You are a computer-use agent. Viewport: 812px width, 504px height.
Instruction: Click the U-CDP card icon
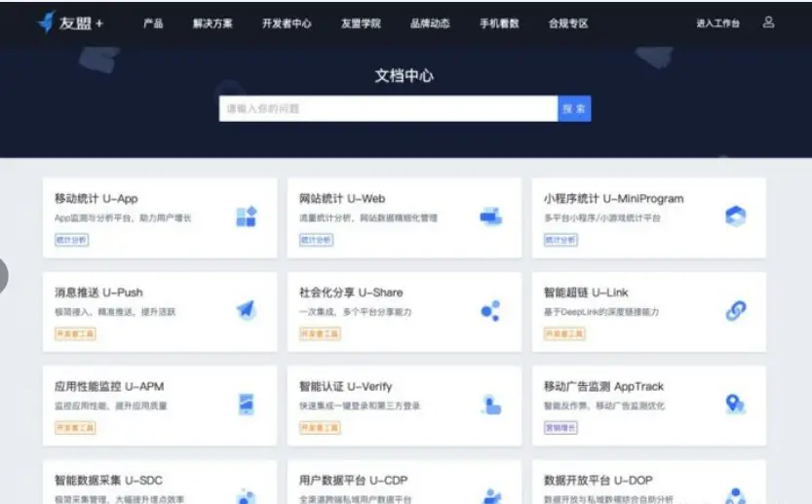492,496
